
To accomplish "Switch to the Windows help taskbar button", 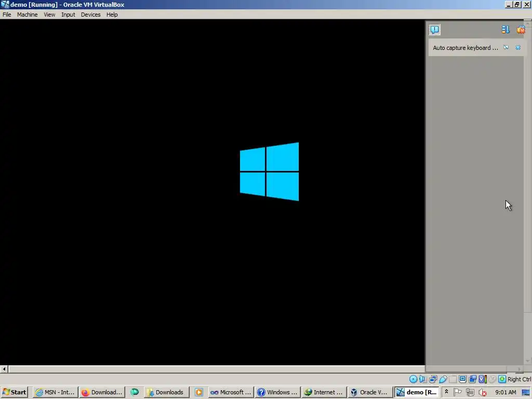I will pyautogui.click(x=277, y=392).
